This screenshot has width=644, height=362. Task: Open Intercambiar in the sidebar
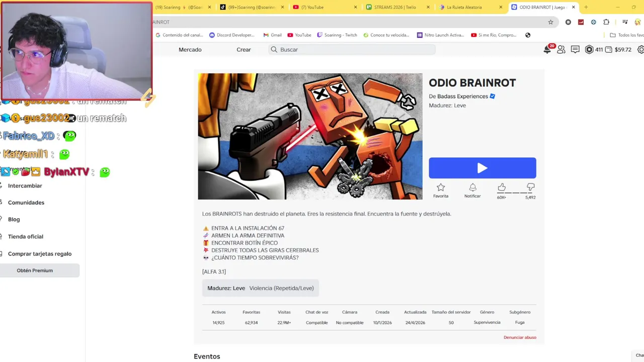click(x=25, y=186)
